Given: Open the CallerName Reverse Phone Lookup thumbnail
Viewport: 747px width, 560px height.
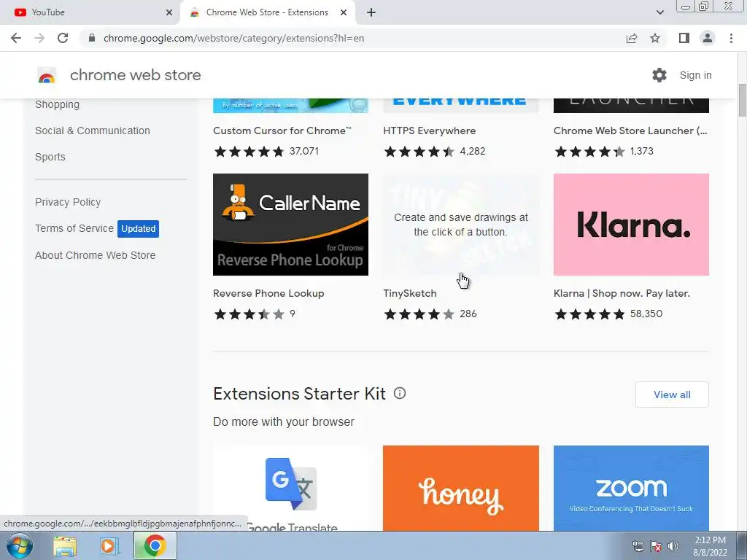Looking at the screenshot, I should (290, 225).
